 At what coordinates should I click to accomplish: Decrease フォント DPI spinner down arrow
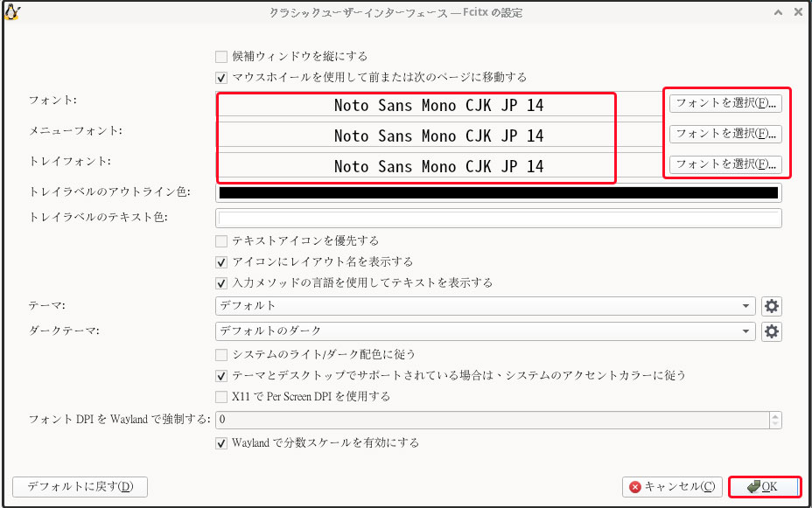775,424
